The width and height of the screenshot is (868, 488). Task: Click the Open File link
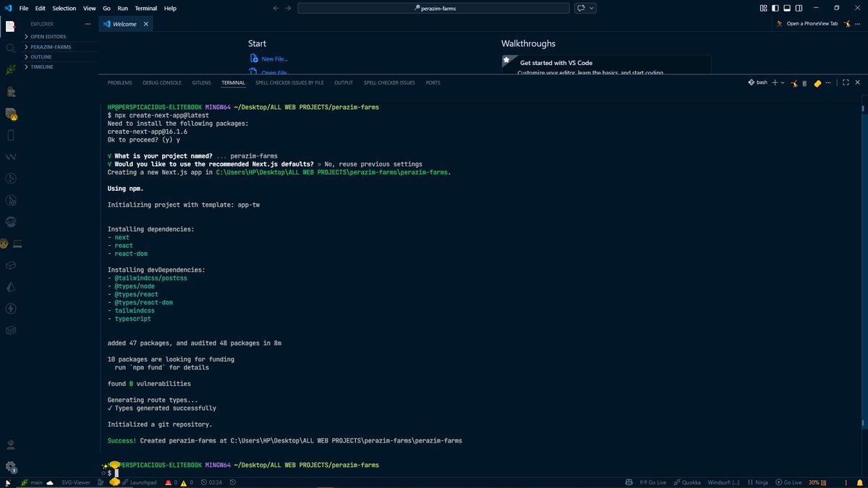pyautogui.click(x=269, y=72)
